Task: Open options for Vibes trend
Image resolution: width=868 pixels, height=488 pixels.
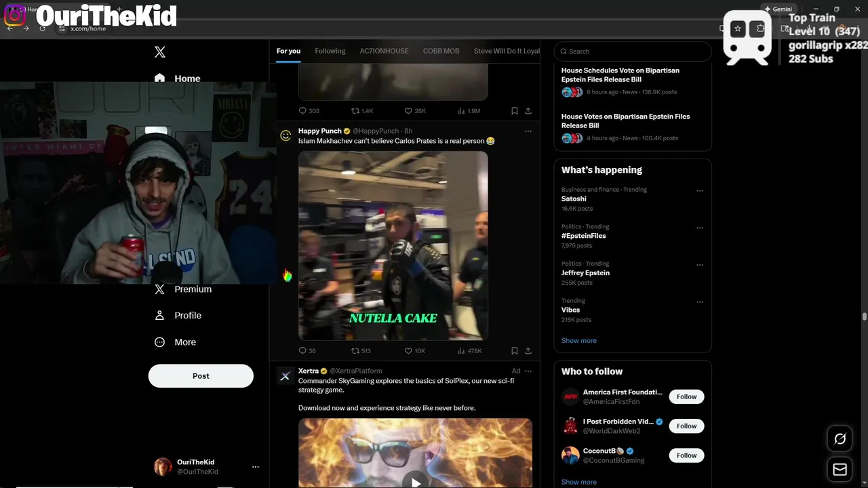Action: point(700,302)
